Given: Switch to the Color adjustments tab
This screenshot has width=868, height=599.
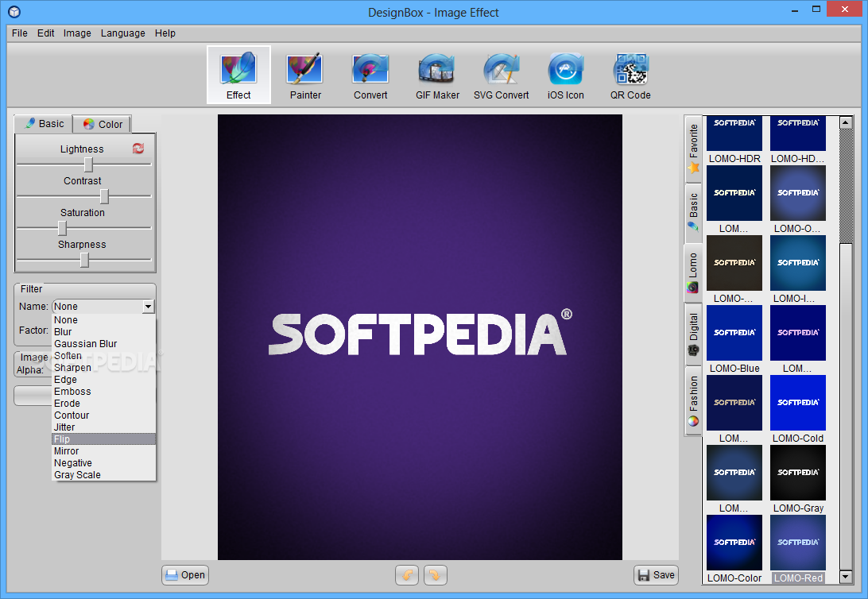Looking at the screenshot, I should (103, 125).
